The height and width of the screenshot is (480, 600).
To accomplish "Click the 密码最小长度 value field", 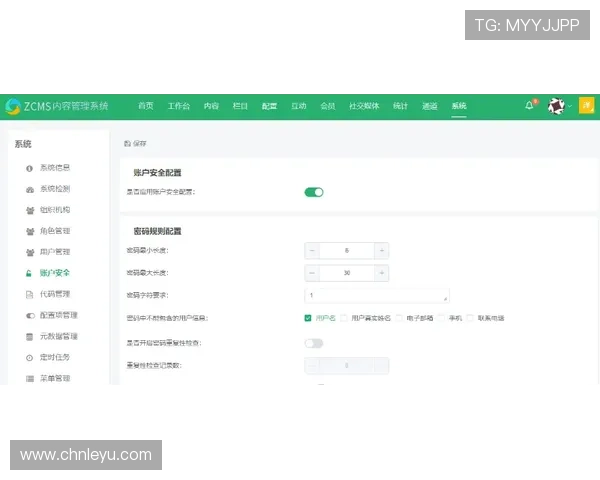I will (x=347, y=251).
